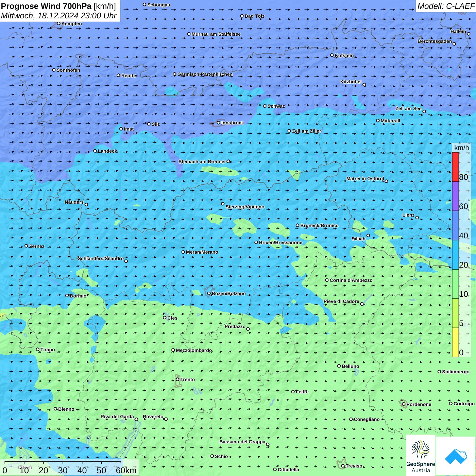
Task: Click the purple legend color band
Action: pyautogui.click(x=455, y=196)
